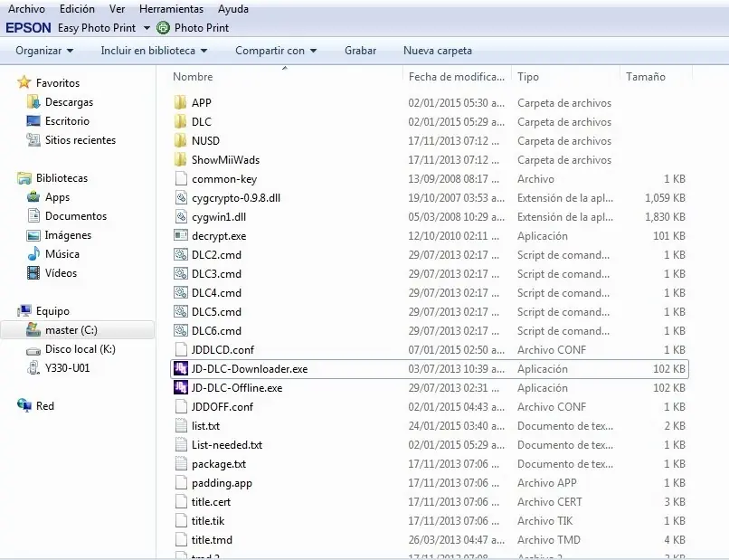Open the Ver menu
This screenshot has height=560, width=729.
[x=118, y=9]
